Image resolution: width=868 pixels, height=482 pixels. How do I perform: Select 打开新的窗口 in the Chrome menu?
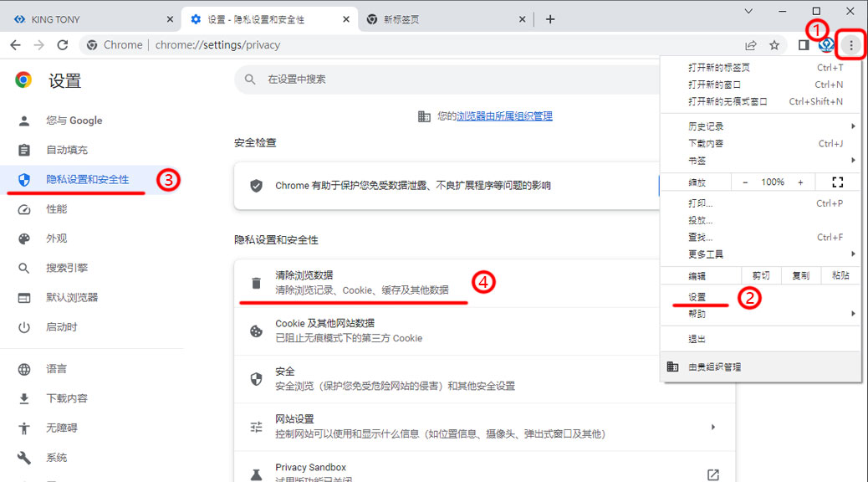click(761, 85)
